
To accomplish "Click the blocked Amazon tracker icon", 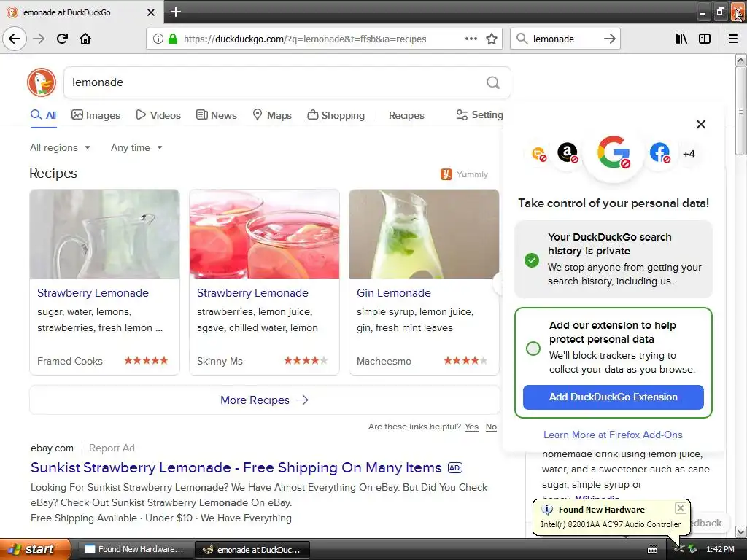I will pyautogui.click(x=568, y=153).
